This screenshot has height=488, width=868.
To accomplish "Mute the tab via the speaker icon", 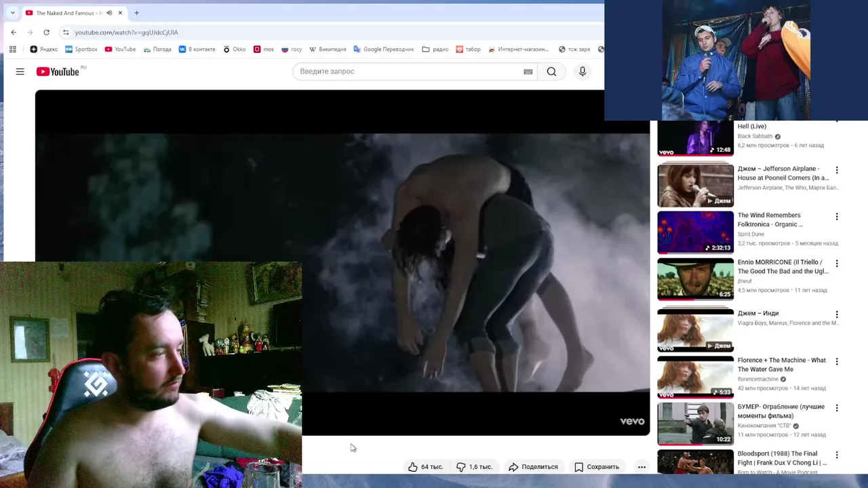I will 109,13.
